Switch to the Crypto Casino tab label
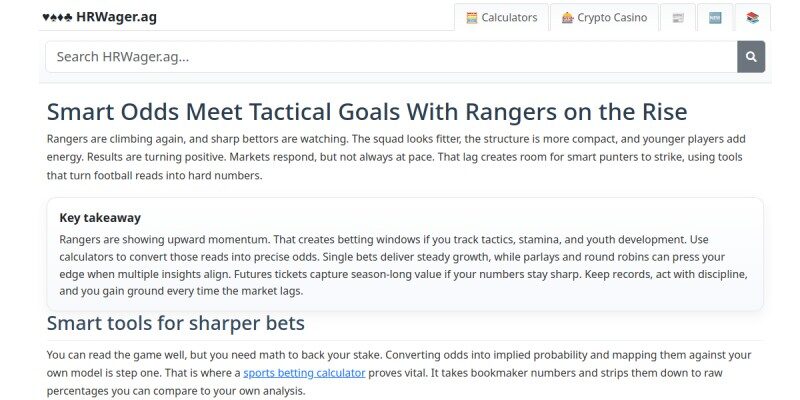This screenshot has width=800, height=400. 612,18
